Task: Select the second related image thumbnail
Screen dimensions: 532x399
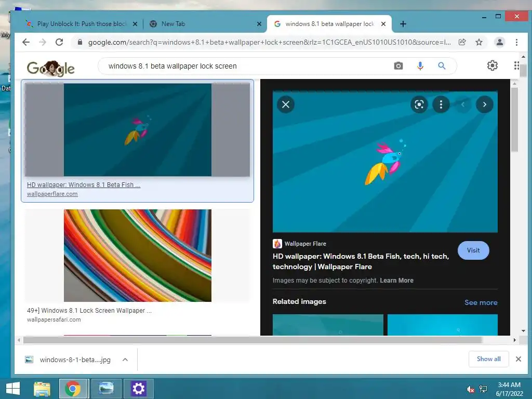Action: tap(443, 325)
